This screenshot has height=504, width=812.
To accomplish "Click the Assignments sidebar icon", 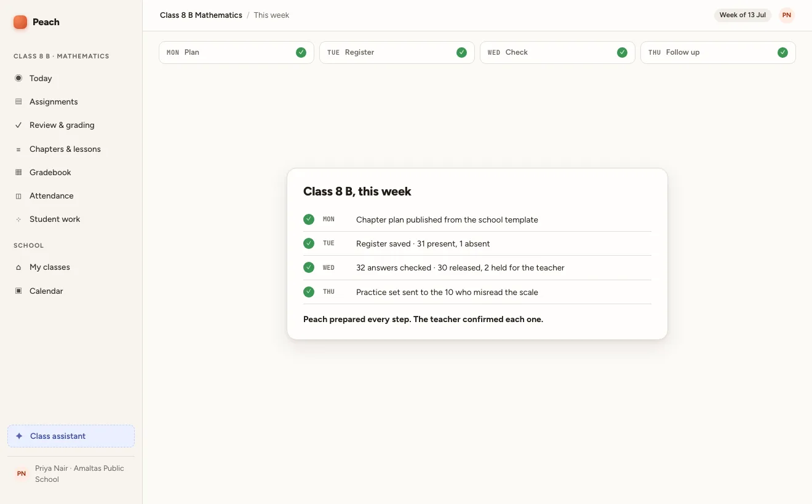I will (x=18, y=101).
